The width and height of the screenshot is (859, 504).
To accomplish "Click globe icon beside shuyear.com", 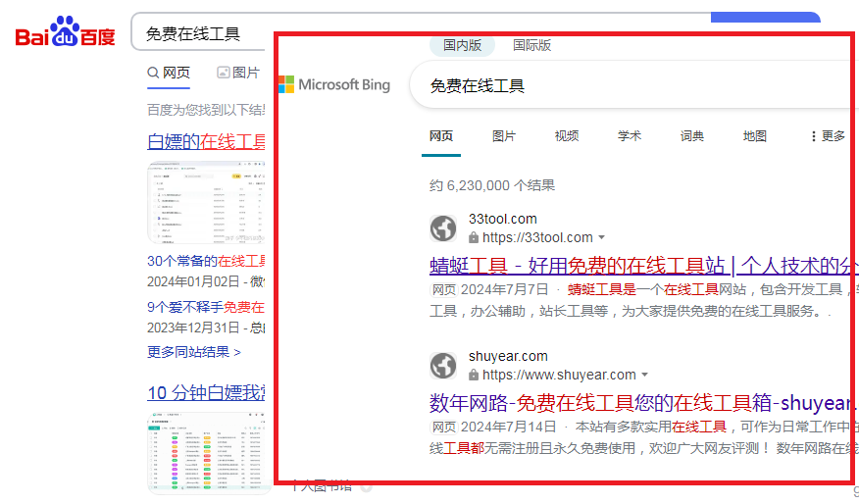I will click(x=444, y=366).
